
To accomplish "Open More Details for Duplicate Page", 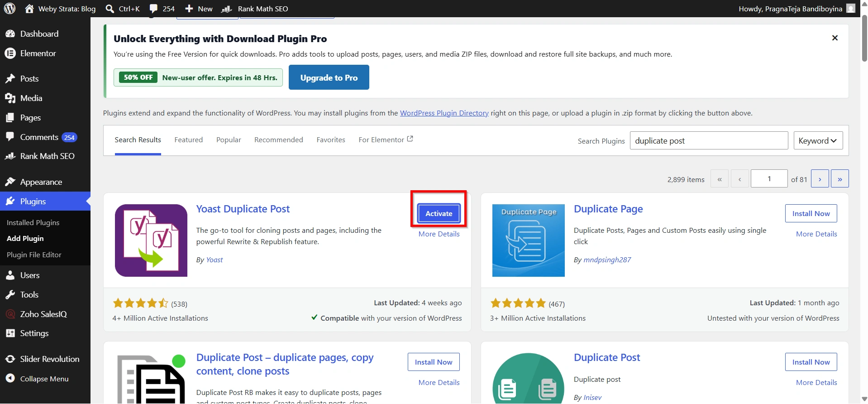I will [816, 234].
